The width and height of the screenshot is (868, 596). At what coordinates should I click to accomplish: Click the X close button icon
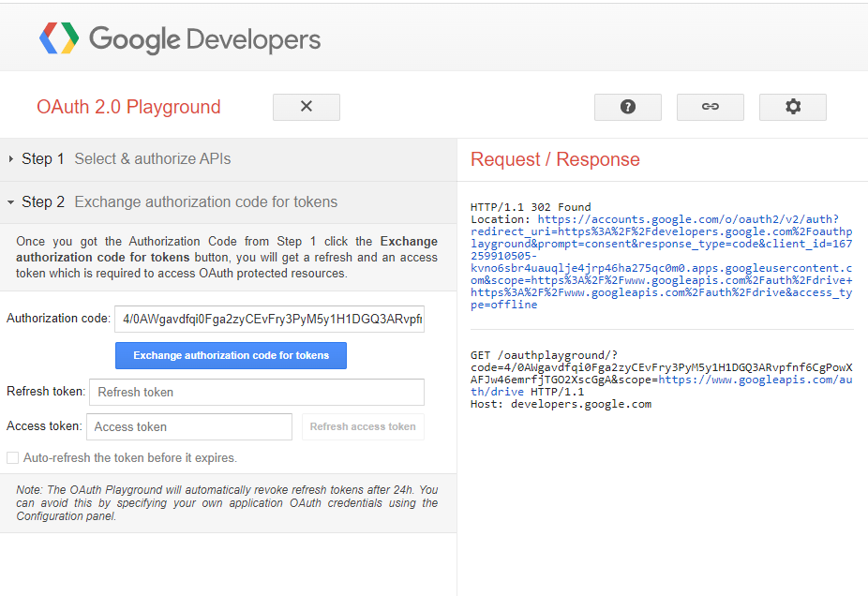pos(307,107)
